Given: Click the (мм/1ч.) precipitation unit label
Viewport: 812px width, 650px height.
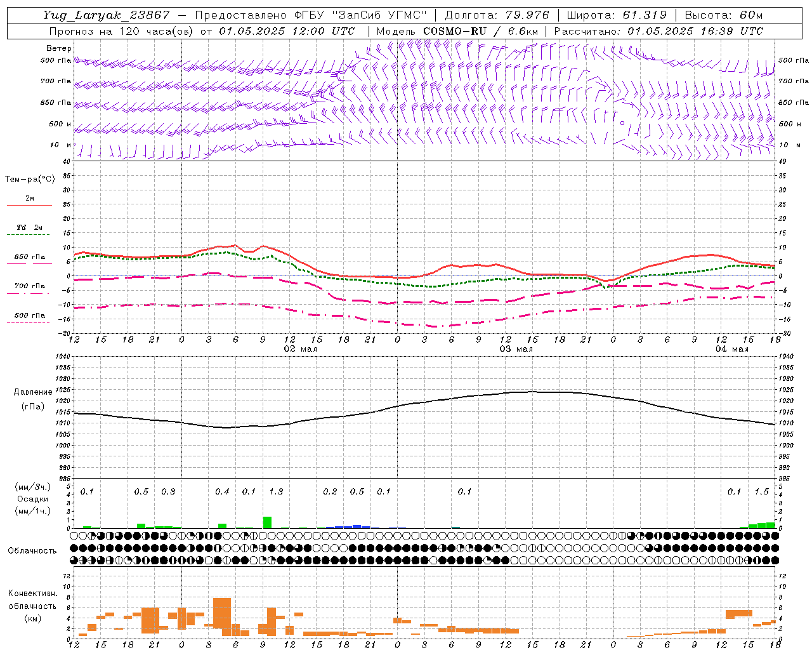Looking at the screenshot, I should click(32, 511).
